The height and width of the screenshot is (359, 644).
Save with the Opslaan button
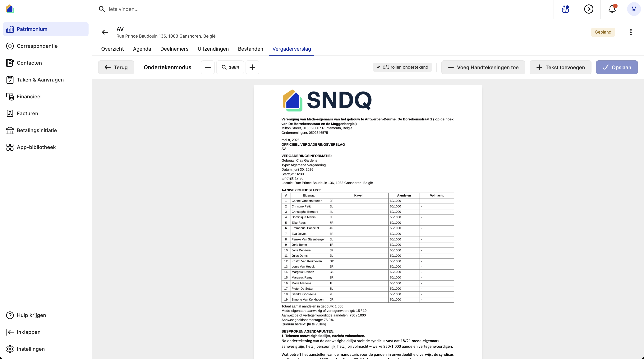coord(617,67)
